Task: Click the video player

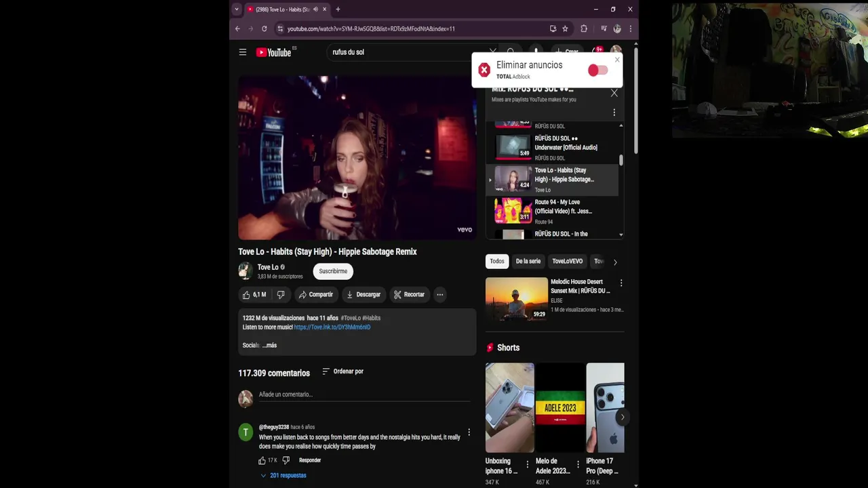Action: tap(357, 157)
